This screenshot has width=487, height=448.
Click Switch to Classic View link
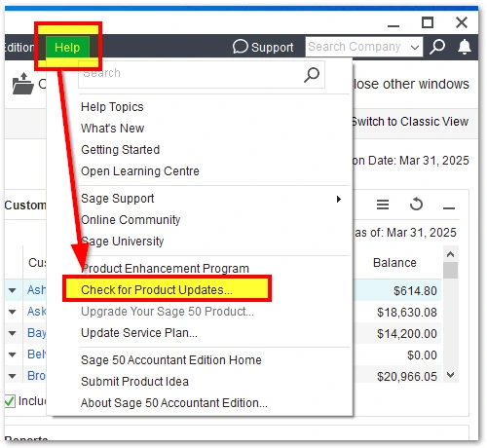(x=411, y=122)
